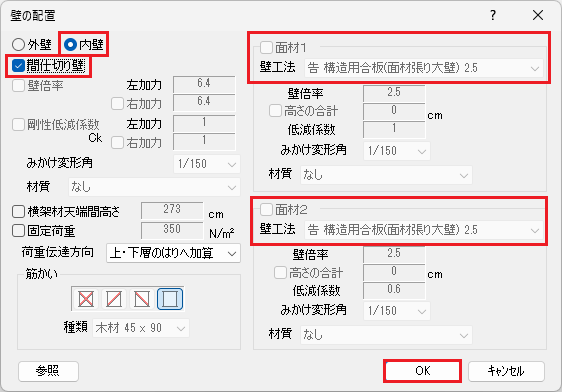The width and height of the screenshot is (562, 392).
Task: Uncheck the 間仕切り壁 checkbox
Action: point(18,66)
